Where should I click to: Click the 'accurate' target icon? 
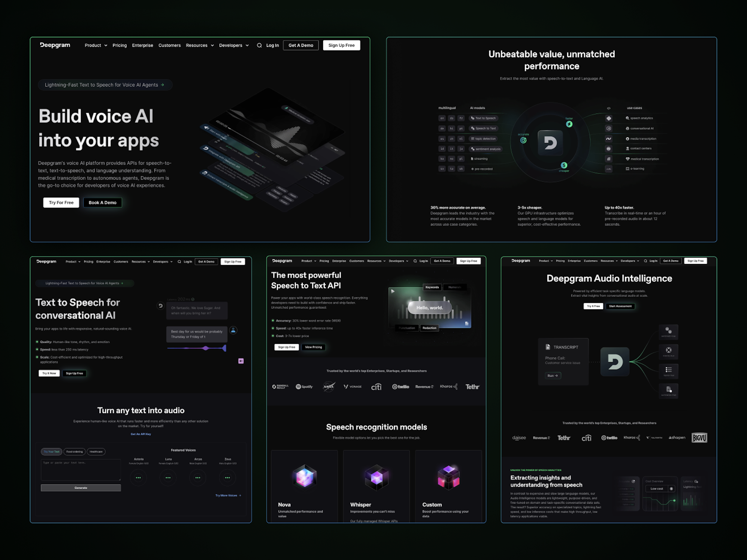pos(523,140)
